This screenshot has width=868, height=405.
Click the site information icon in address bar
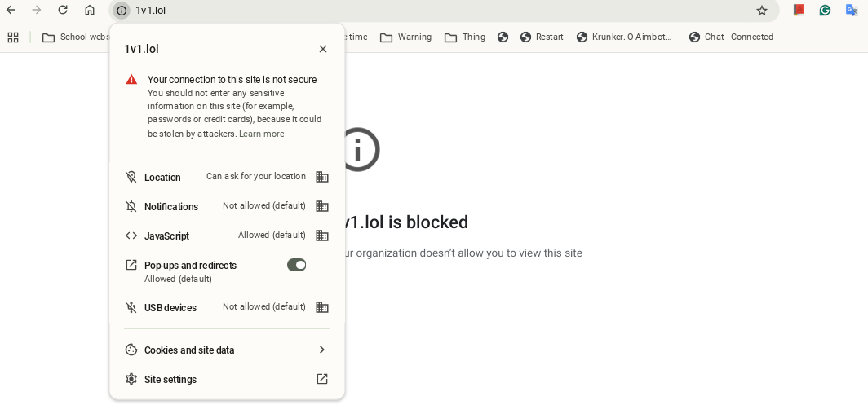(122, 11)
